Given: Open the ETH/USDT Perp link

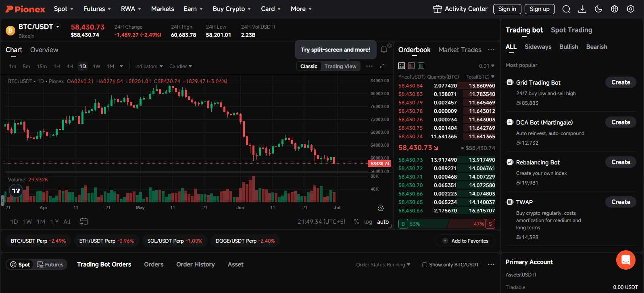Looking at the screenshot, I should tap(106, 241).
